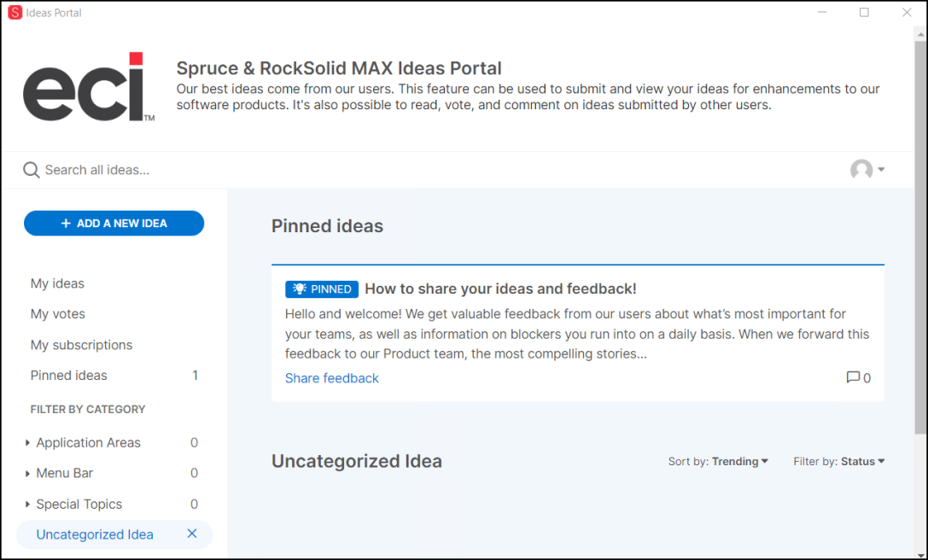
Task: Open My ideas
Action: click(57, 283)
